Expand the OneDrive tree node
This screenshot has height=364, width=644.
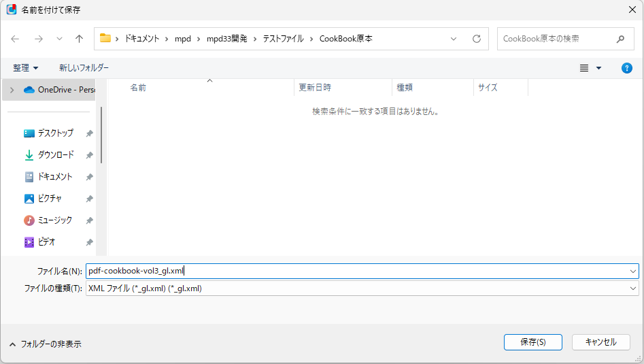[12, 90]
